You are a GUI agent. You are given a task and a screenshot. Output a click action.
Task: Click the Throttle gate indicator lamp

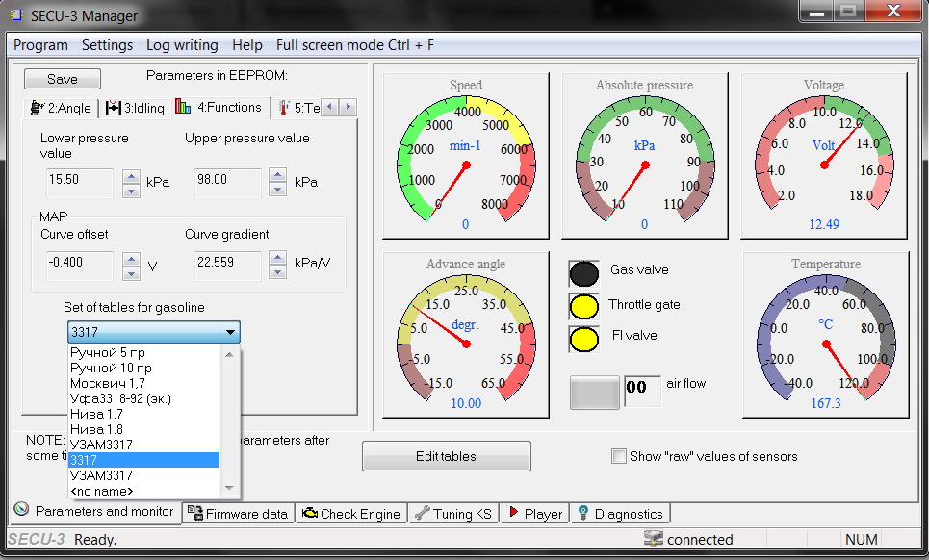pyautogui.click(x=584, y=306)
